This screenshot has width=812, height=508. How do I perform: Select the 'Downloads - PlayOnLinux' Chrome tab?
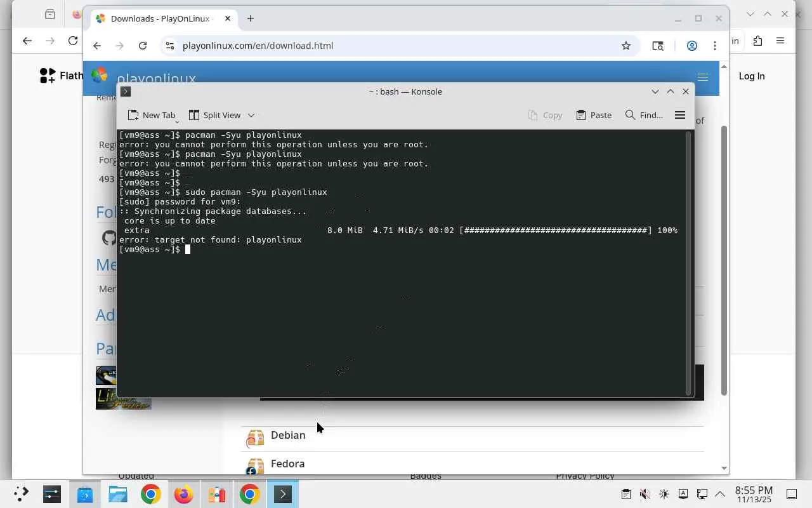pyautogui.click(x=164, y=18)
